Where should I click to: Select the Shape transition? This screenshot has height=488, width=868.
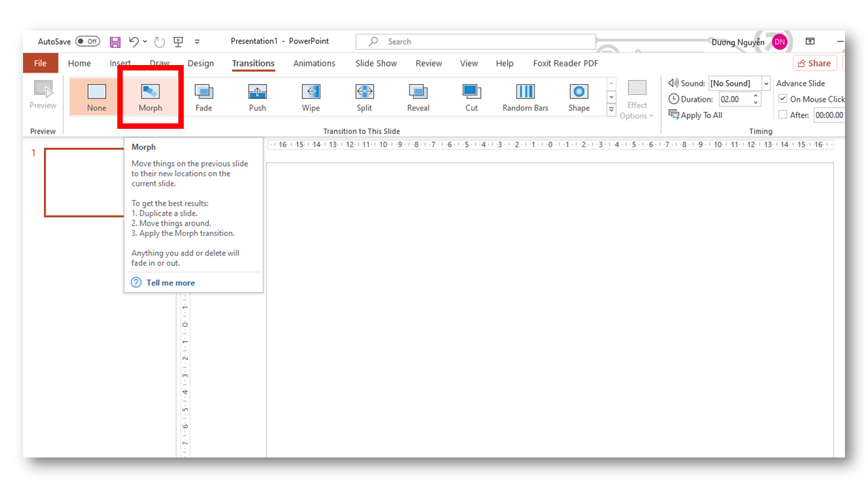(579, 97)
